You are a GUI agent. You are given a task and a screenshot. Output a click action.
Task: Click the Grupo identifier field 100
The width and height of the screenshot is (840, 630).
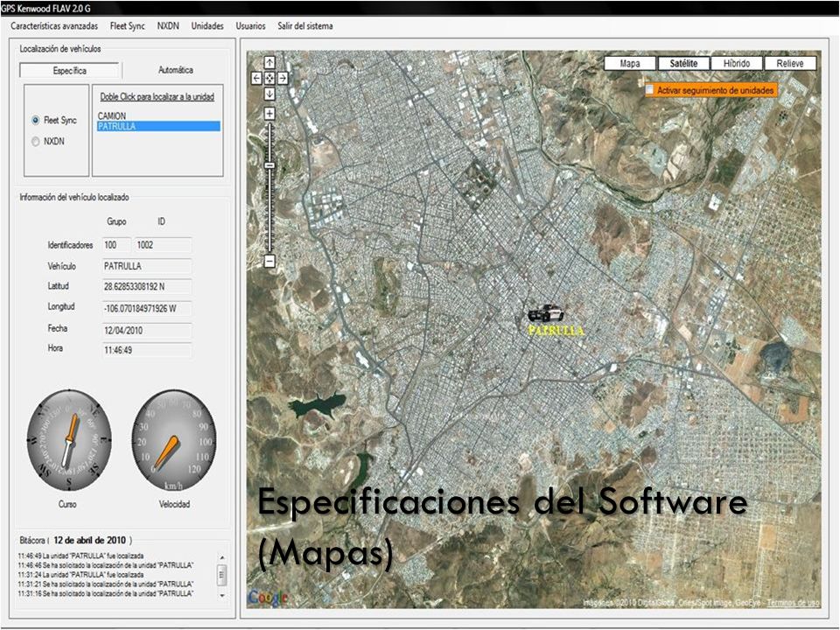(116, 245)
